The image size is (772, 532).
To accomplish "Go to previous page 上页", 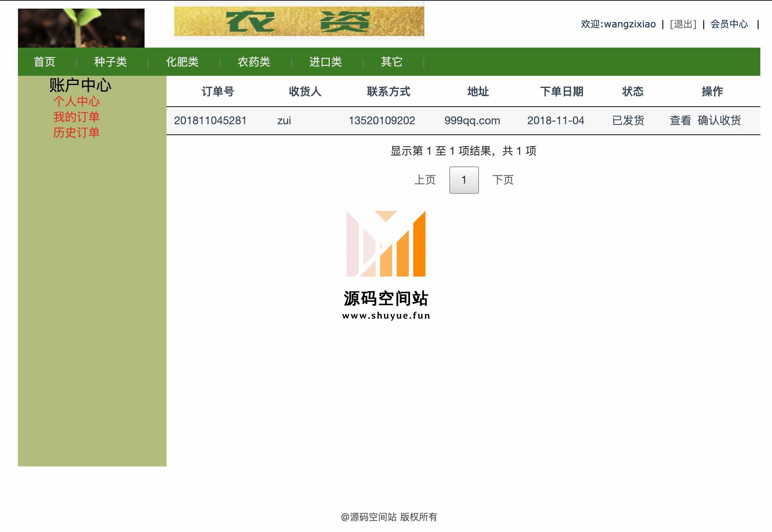I will coord(425,180).
